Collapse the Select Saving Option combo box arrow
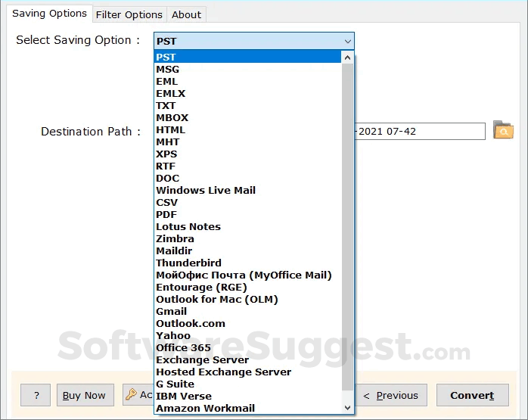 (x=347, y=42)
